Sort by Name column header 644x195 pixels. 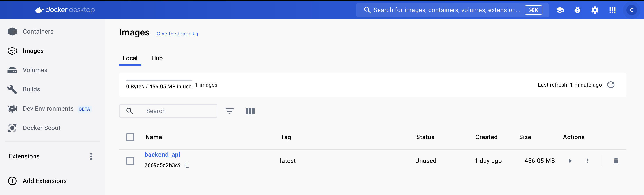[x=154, y=137]
